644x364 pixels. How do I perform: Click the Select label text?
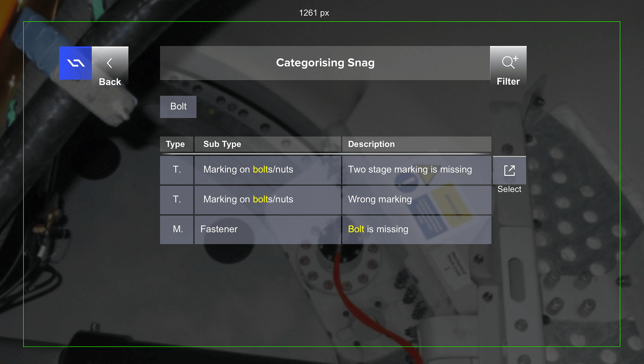(509, 189)
